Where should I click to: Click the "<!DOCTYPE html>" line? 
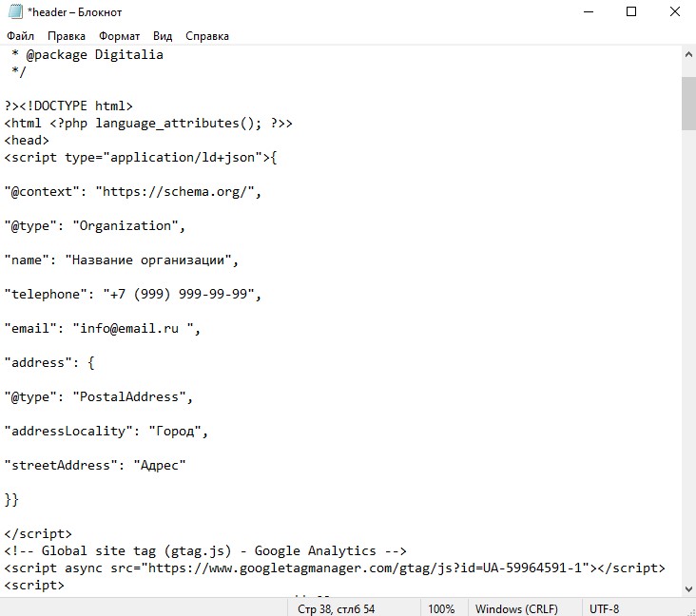pos(68,106)
